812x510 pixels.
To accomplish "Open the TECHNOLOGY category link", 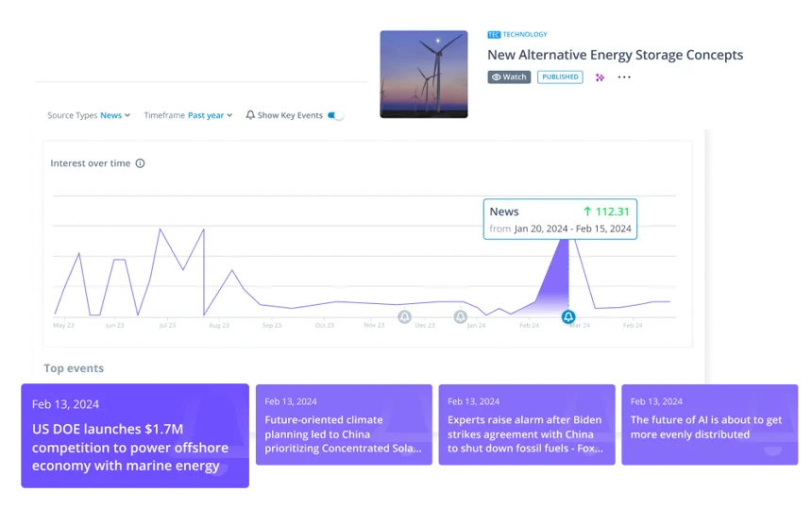I will (525, 35).
